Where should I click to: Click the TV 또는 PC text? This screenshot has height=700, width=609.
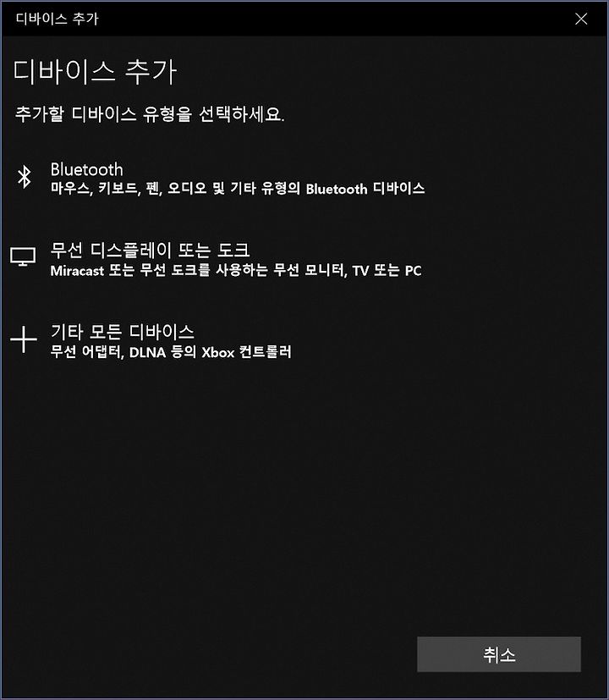pos(387,271)
